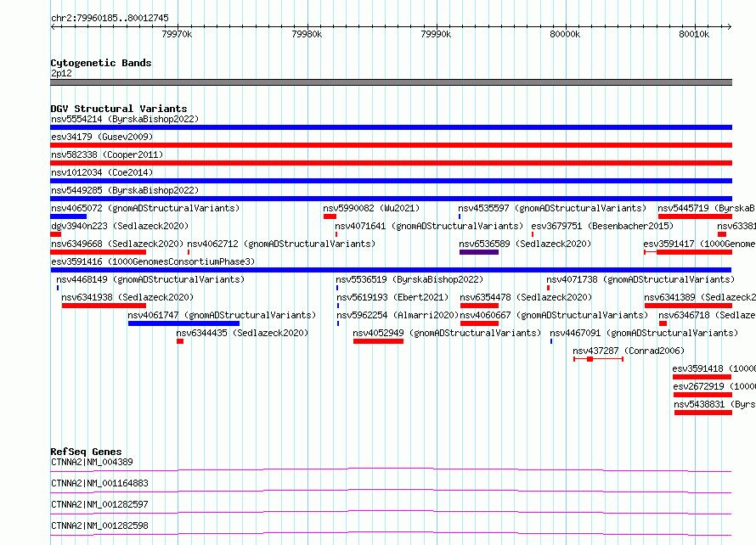Click the 79980k ruler tick label
This screenshot has width=756, height=545.
[x=307, y=34]
